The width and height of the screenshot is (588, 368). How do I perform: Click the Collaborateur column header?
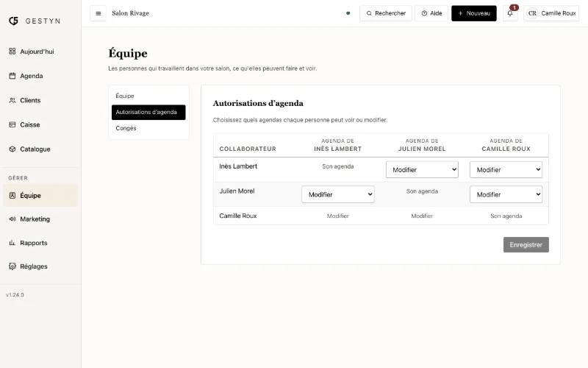[x=248, y=149]
